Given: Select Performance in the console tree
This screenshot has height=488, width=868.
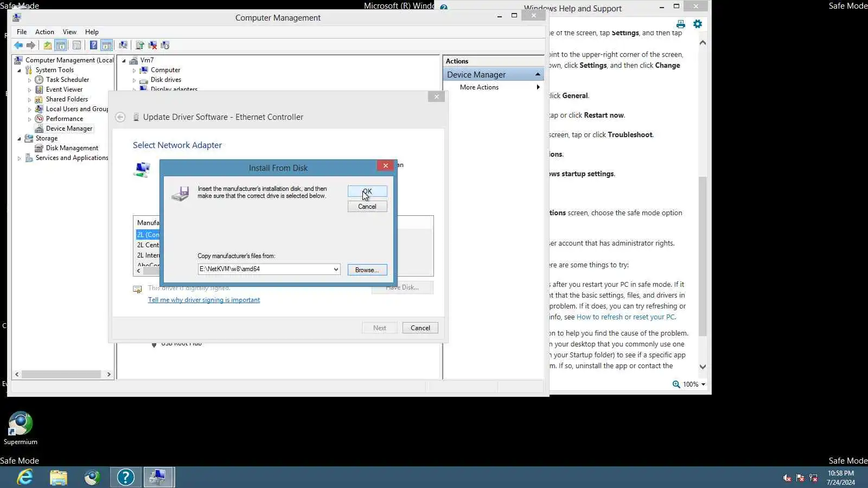Looking at the screenshot, I should point(65,119).
